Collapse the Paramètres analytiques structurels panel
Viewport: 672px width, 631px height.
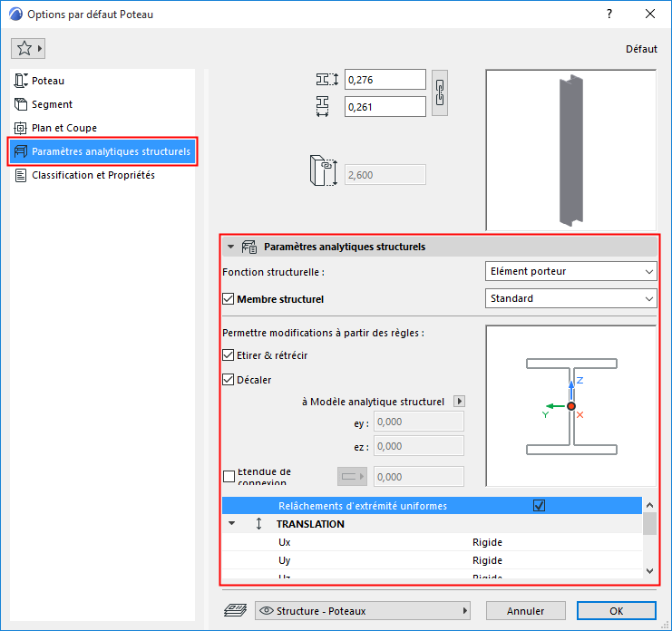pyautogui.click(x=231, y=247)
